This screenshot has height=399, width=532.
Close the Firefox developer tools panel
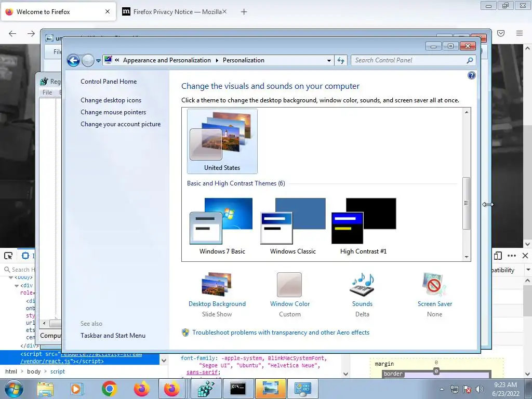pos(525,256)
